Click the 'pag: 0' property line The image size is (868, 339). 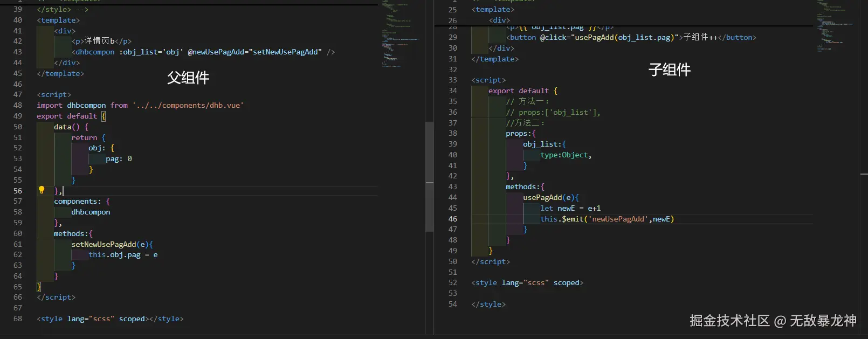(119, 158)
